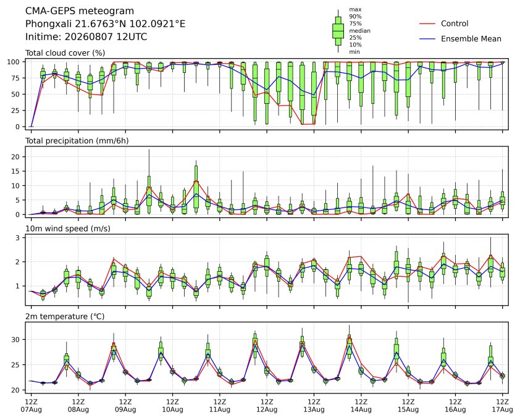Screen dimensions: 520x420
Task: Click the 12Z 07Aug axis label
Action: click(x=31, y=405)
